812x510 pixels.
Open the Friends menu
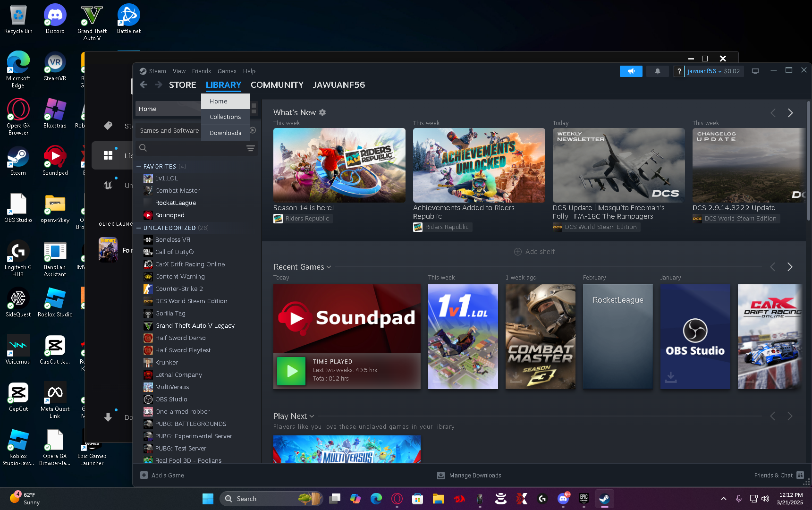click(x=201, y=71)
